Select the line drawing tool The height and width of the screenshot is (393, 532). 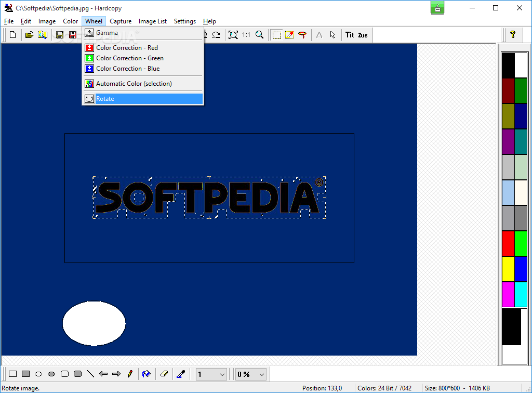point(90,374)
